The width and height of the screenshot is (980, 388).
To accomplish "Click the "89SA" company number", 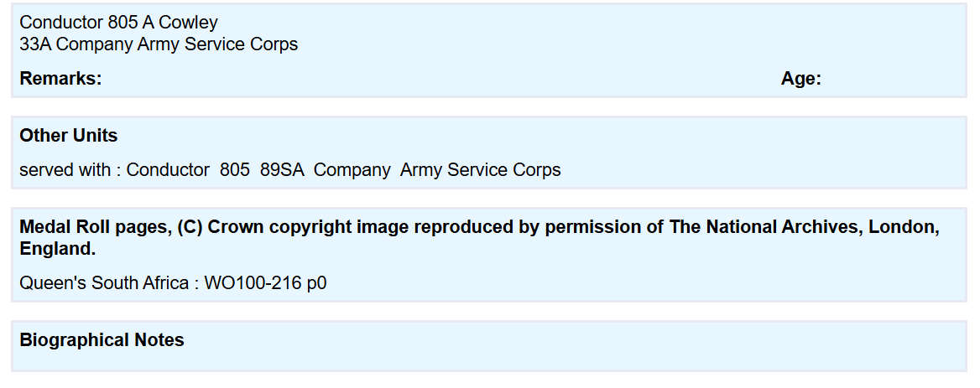I will click(281, 169).
